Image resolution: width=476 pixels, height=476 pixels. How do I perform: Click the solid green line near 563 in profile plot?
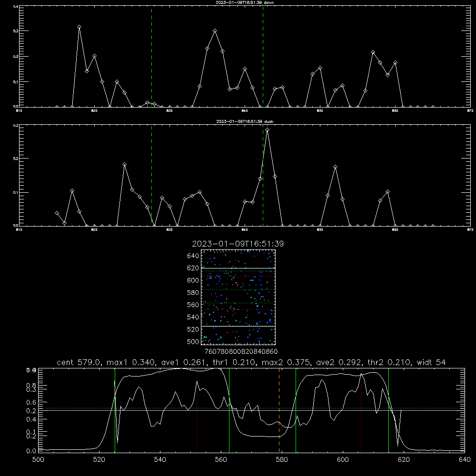229,410
